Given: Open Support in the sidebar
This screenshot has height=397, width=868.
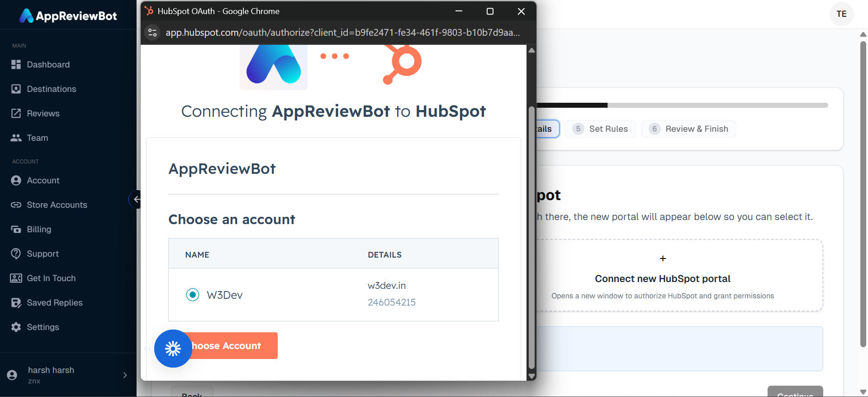Looking at the screenshot, I should [x=43, y=254].
